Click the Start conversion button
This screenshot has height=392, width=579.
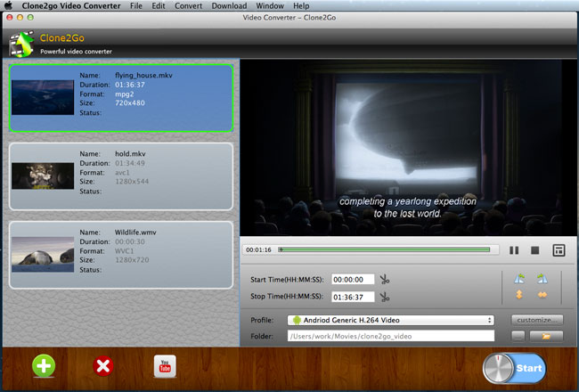click(x=514, y=368)
